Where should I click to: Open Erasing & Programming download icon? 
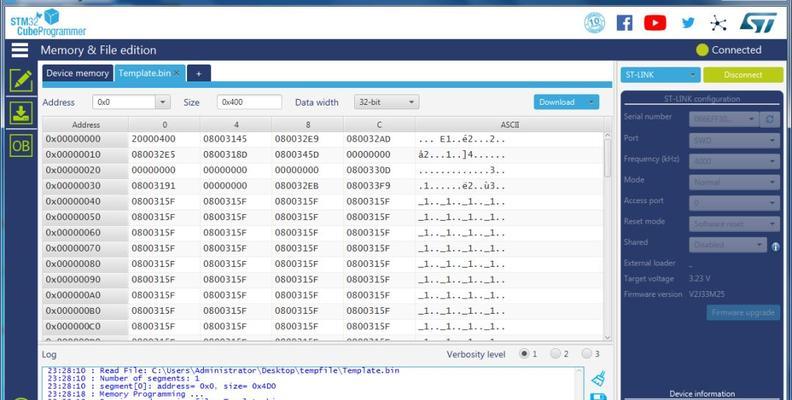[x=21, y=113]
